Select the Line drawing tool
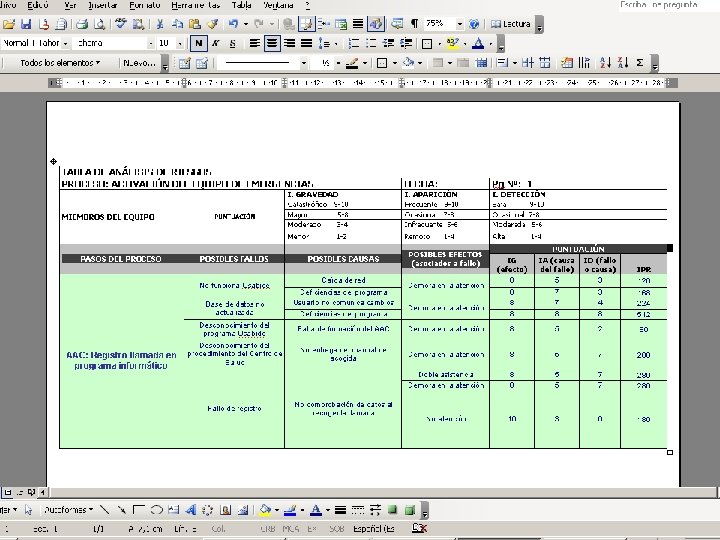Image resolution: width=720 pixels, height=540 pixels. [105, 510]
